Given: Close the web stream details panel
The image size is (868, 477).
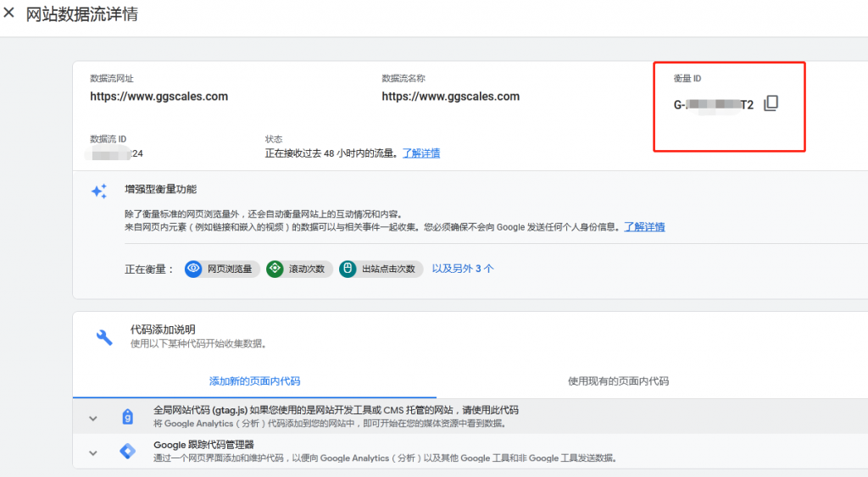Looking at the screenshot, I should click(x=8, y=12).
